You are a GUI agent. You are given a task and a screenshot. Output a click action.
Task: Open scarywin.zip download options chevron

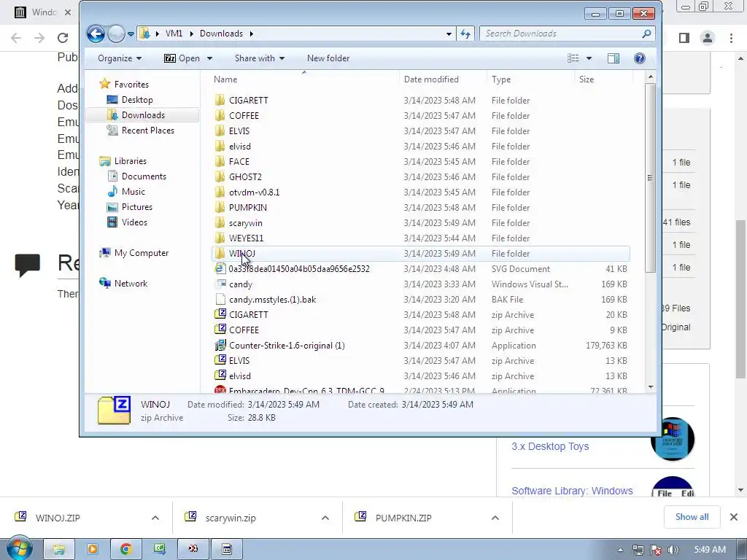click(x=325, y=518)
